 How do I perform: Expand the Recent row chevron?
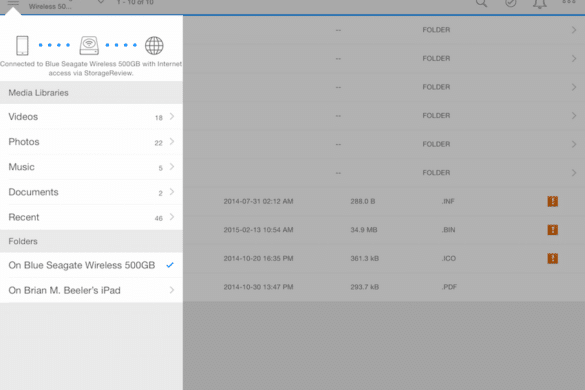point(172,217)
